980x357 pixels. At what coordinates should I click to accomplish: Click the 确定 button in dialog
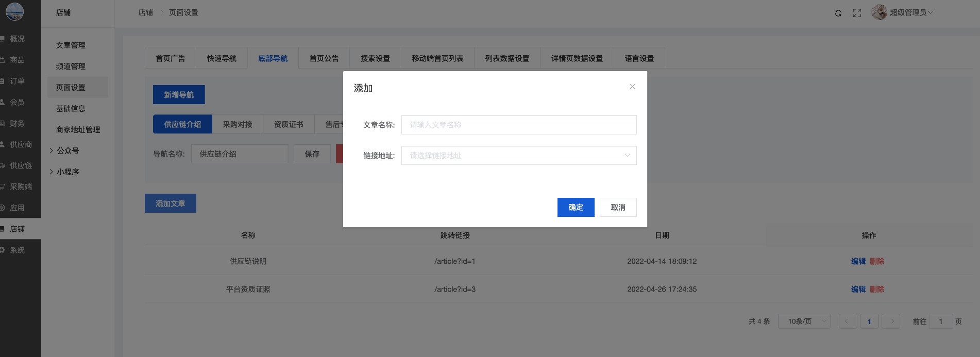pyautogui.click(x=576, y=207)
